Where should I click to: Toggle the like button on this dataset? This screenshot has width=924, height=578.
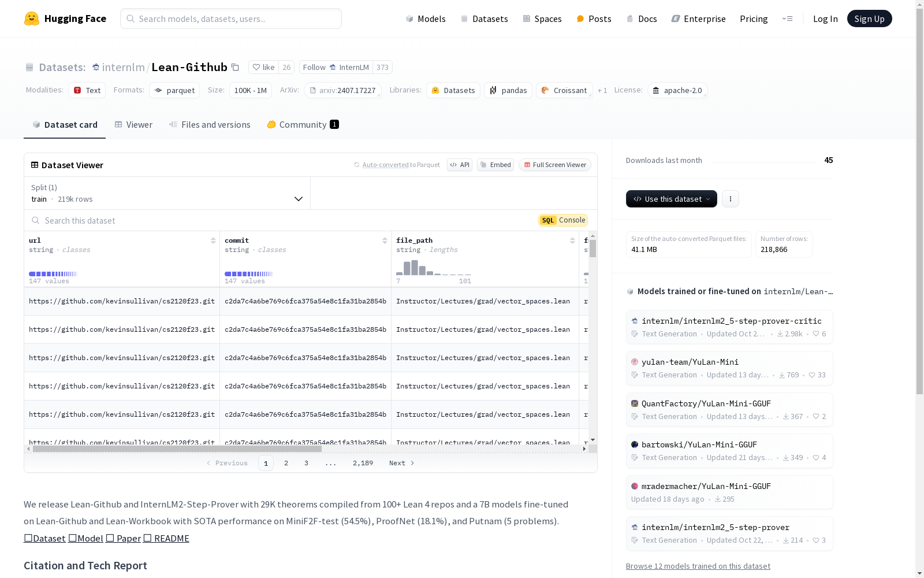click(x=263, y=67)
